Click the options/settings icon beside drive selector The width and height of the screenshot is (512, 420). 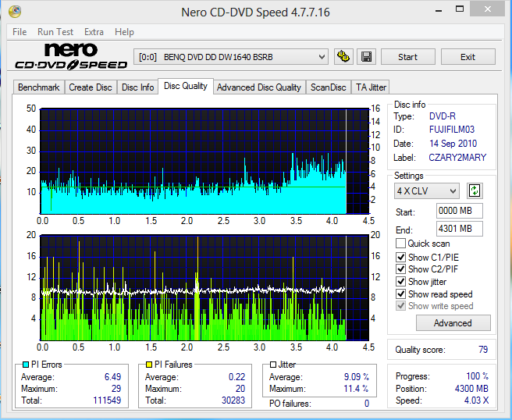(x=343, y=57)
